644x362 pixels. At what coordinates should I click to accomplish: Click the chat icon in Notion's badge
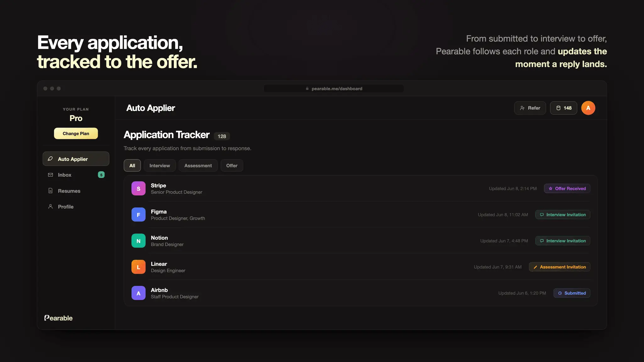542,241
